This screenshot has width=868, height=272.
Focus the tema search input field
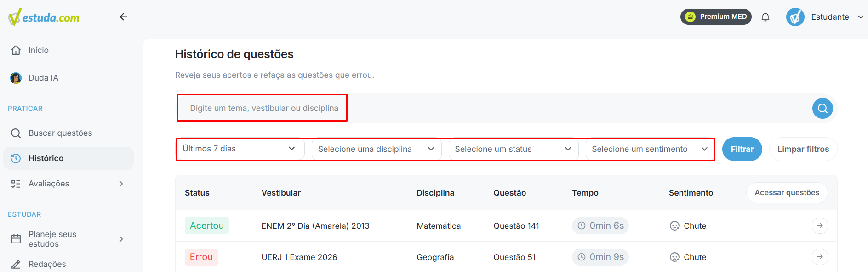pos(494,108)
